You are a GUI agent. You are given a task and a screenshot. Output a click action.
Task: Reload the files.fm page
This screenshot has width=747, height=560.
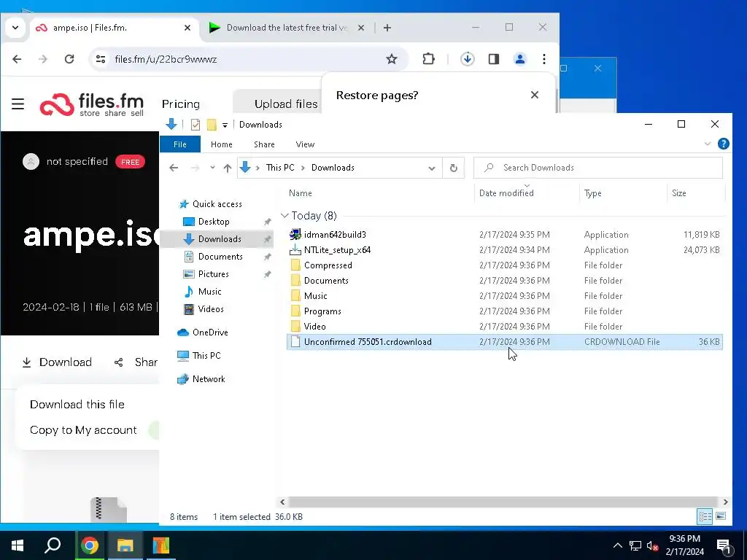tap(69, 59)
